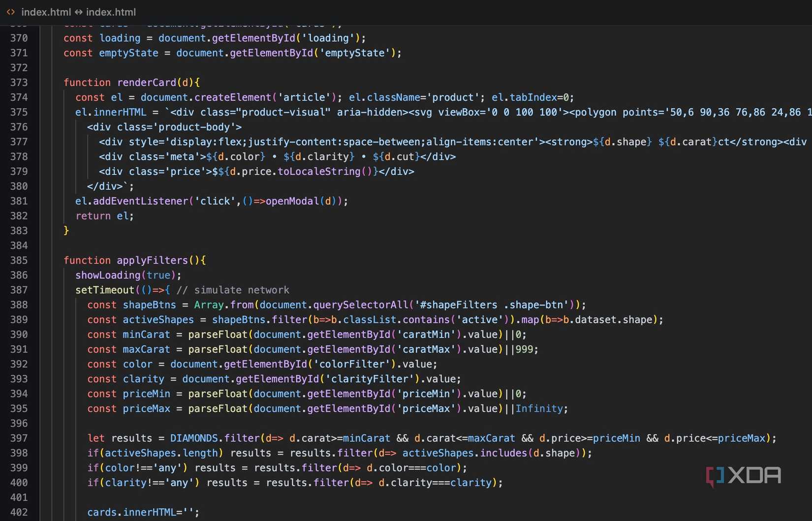Click the 'emptyState' variable on line 371
Viewport: 812px width, 521px height.
pyautogui.click(x=128, y=53)
